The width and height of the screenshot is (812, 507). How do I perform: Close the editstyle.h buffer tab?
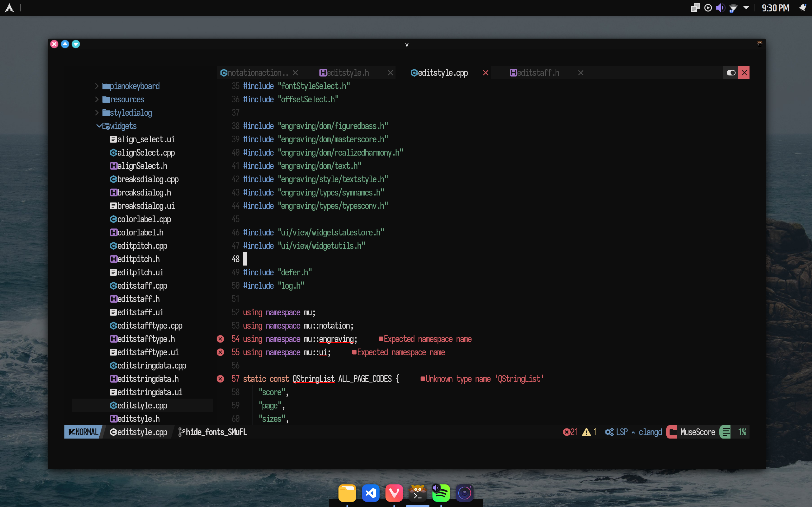pos(390,73)
